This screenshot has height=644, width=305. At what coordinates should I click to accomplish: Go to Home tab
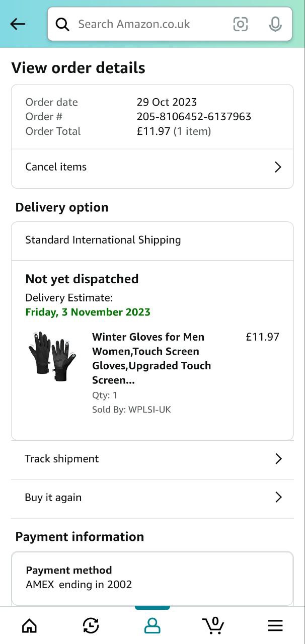(30, 625)
